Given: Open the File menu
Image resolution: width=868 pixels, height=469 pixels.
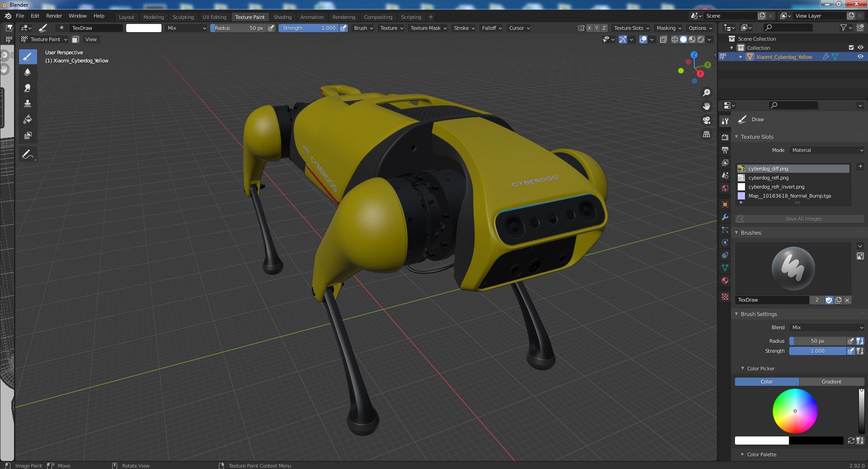Looking at the screenshot, I should point(20,16).
